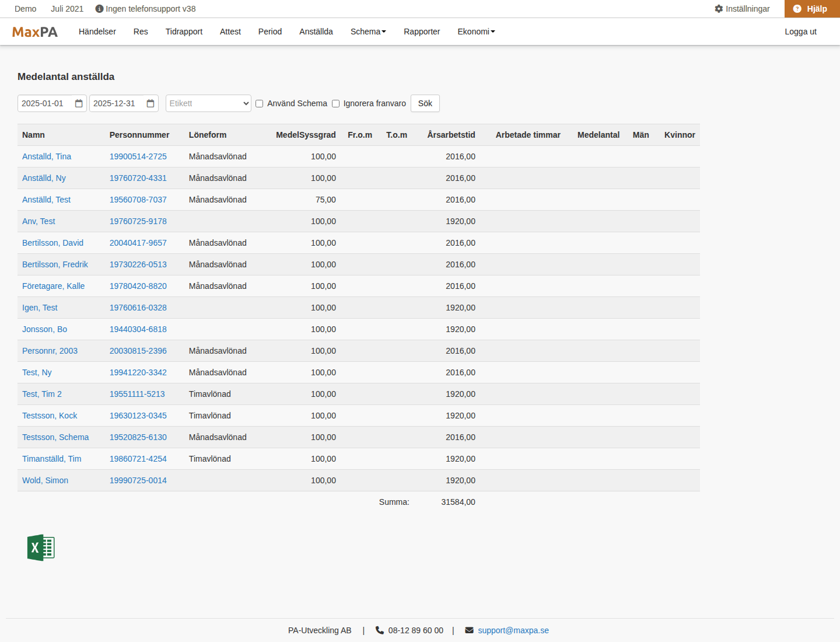Navigate to Anställda
The image size is (840, 642).
click(316, 32)
